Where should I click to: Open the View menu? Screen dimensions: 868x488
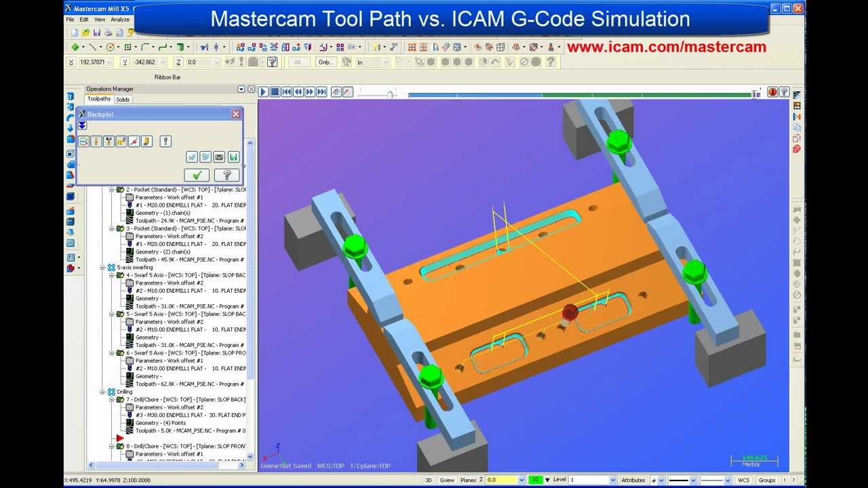(x=100, y=20)
